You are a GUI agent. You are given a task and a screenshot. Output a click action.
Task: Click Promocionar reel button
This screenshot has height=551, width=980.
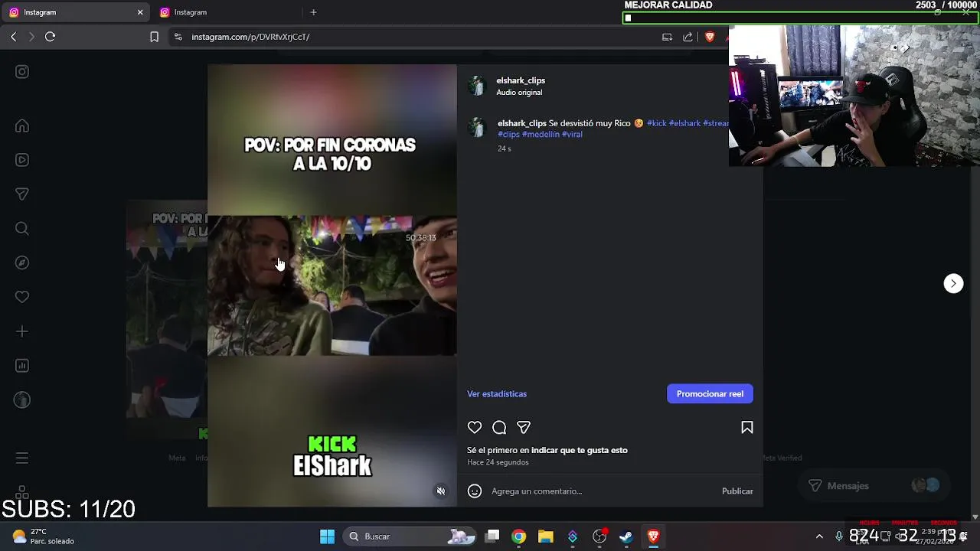tap(710, 394)
